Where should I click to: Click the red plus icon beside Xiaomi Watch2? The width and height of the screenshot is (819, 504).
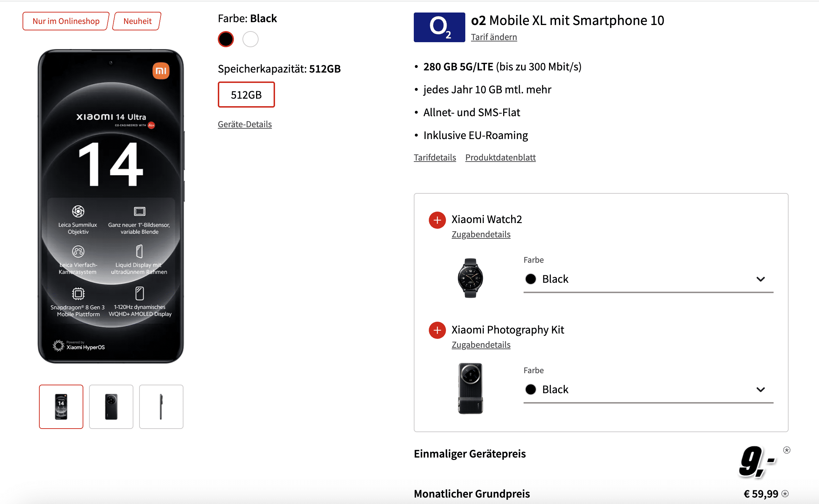click(437, 220)
